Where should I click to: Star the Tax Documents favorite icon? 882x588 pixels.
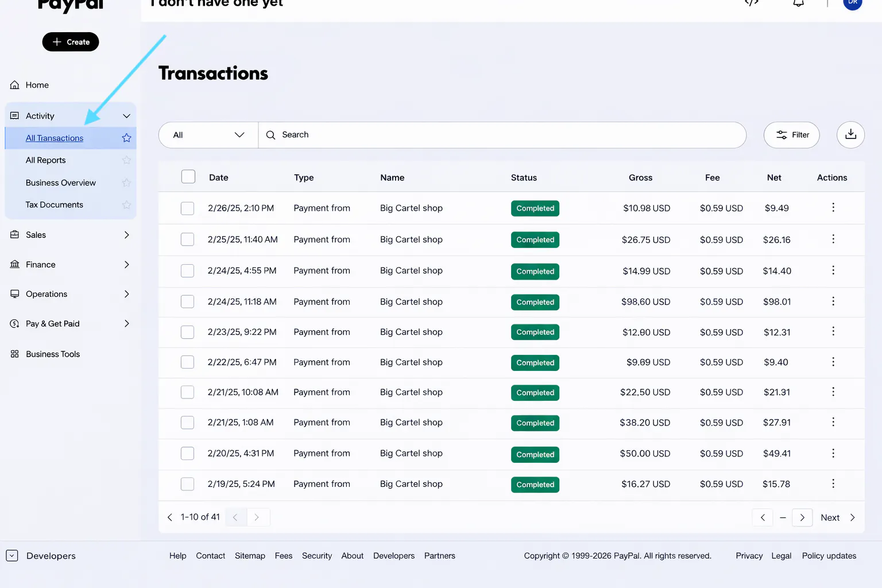pyautogui.click(x=126, y=205)
